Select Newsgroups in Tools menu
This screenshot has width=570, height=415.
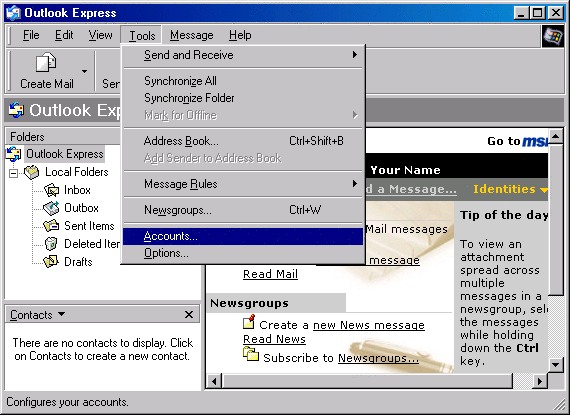click(243, 210)
